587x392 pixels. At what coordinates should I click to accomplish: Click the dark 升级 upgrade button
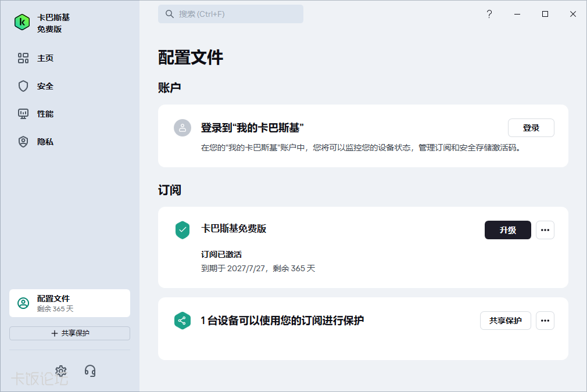click(x=507, y=230)
